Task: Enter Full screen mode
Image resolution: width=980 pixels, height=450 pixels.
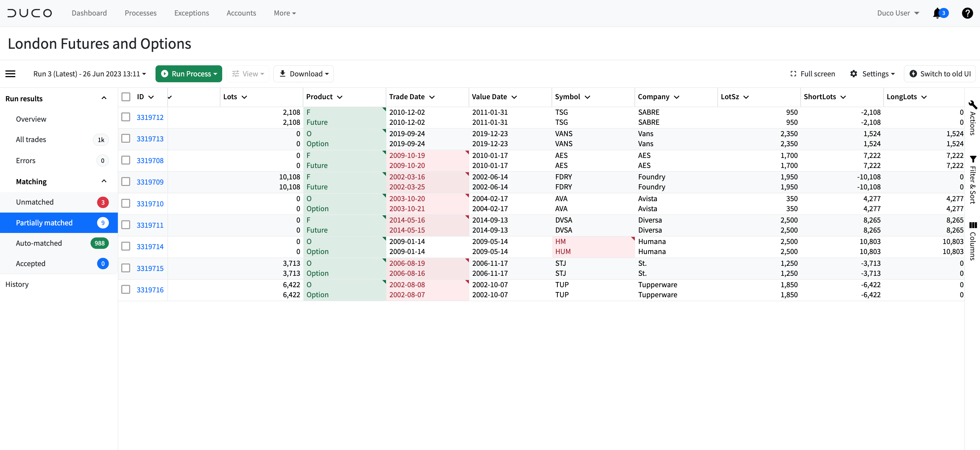Action: 813,74
